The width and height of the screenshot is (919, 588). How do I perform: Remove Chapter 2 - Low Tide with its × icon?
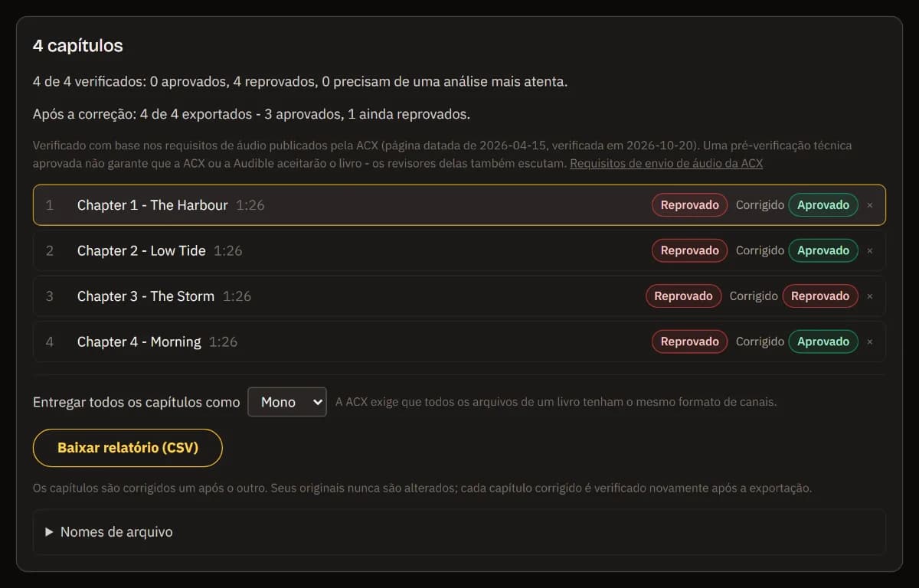tap(869, 250)
